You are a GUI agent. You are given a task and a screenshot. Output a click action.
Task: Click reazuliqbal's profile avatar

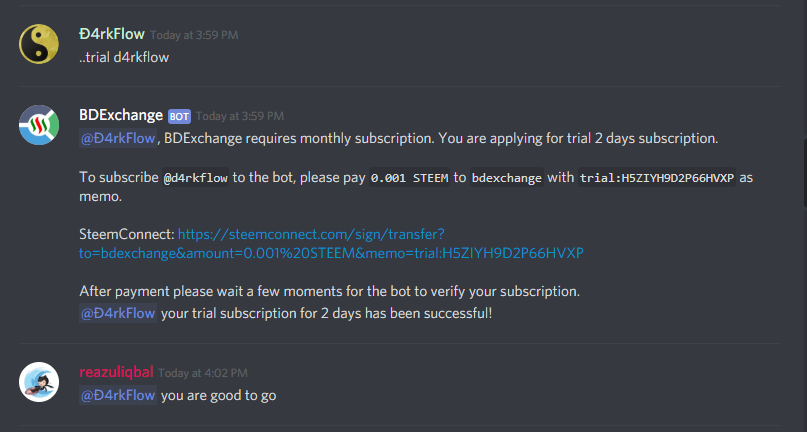click(x=39, y=382)
